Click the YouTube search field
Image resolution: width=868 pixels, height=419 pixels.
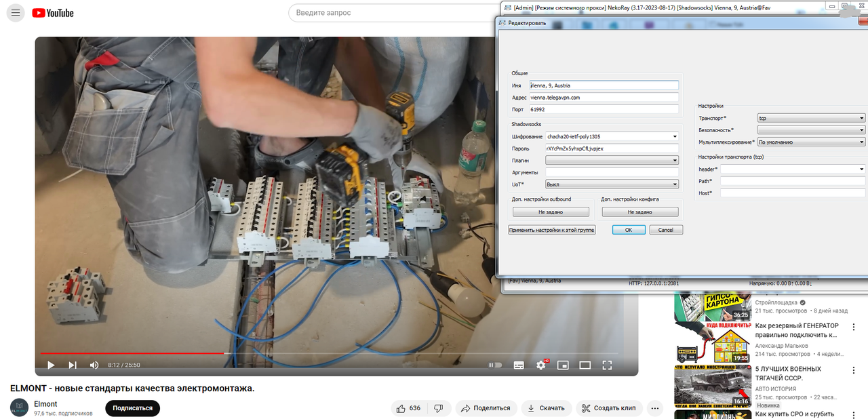tap(393, 13)
